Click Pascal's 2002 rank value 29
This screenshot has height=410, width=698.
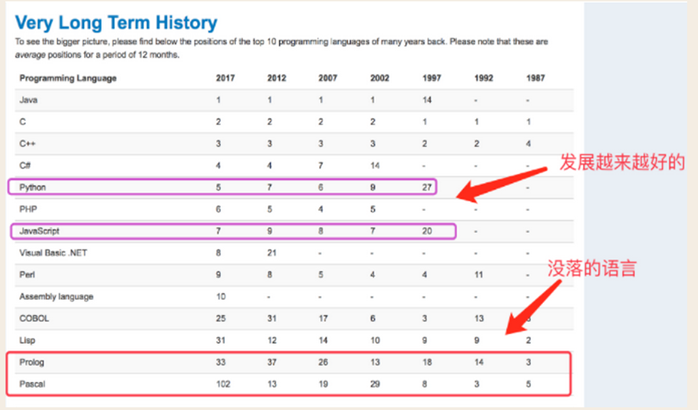[375, 384]
